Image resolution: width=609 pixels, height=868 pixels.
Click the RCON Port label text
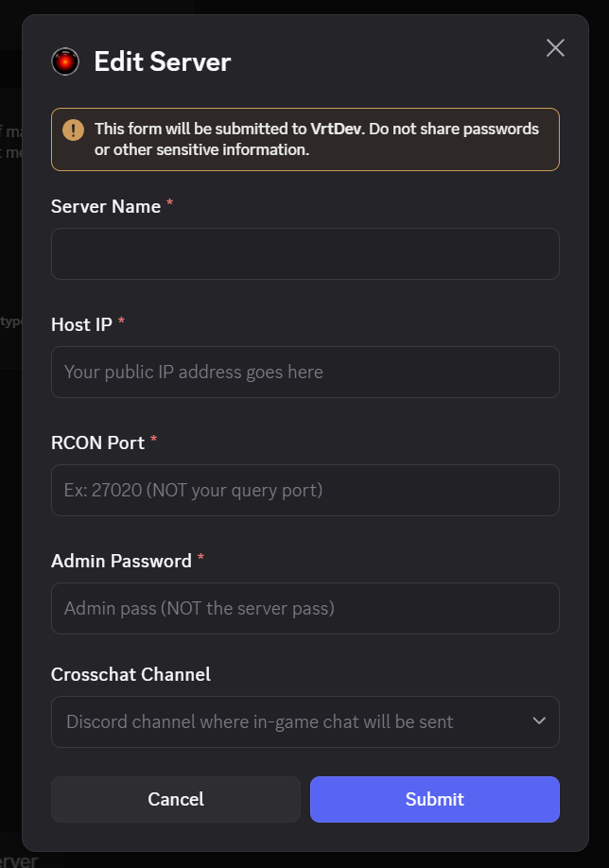click(99, 443)
